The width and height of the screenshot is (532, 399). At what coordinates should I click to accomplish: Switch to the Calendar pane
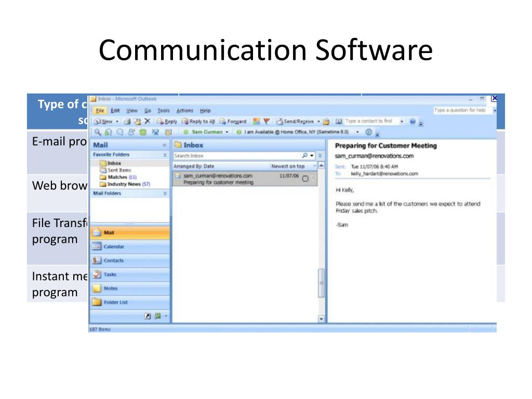(130, 247)
